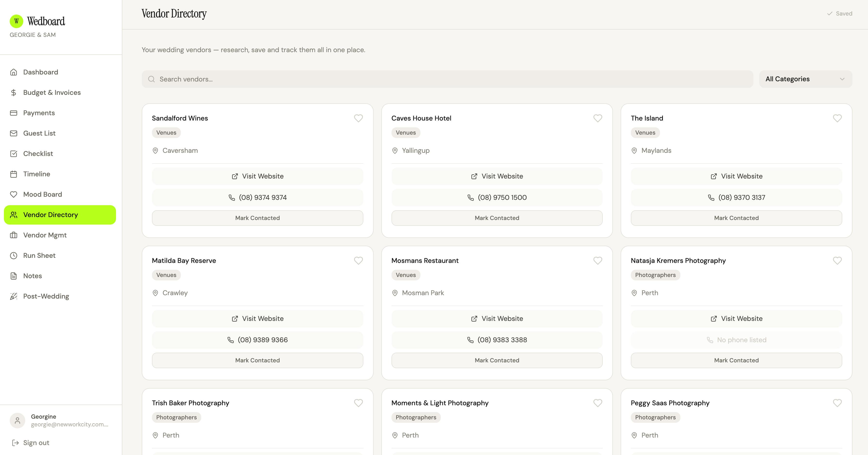
Task: Open the Timeline page
Action: click(x=60, y=174)
